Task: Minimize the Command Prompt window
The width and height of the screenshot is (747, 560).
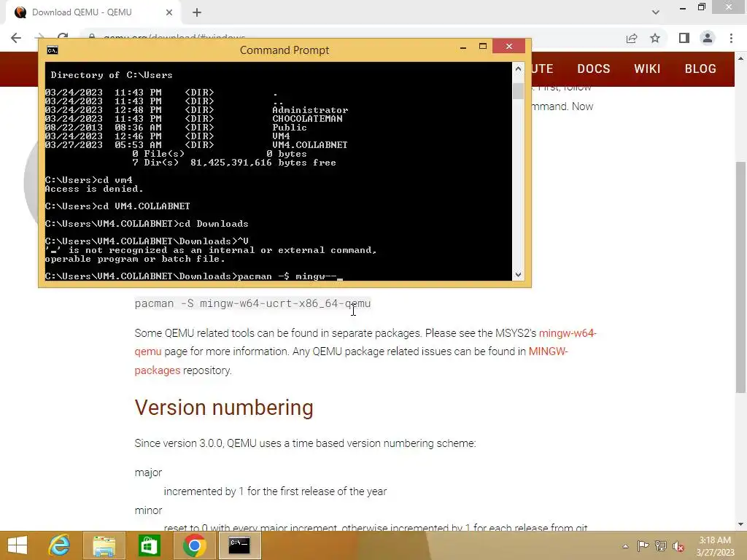Action: click(x=463, y=47)
